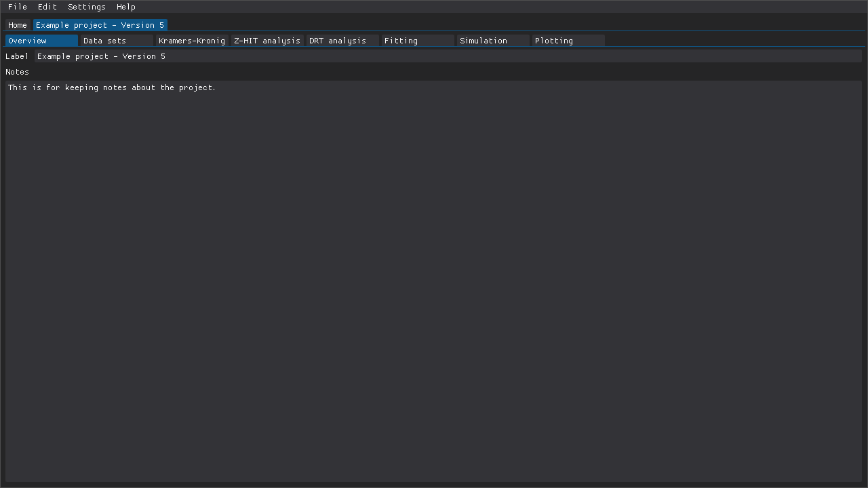Go to the Fitting tab
868x488 pixels.
[x=418, y=41]
